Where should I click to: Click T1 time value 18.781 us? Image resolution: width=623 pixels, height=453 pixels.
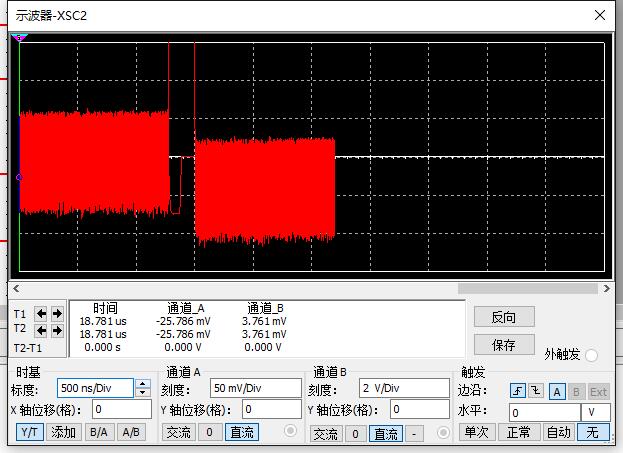click(x=103, y=321)
